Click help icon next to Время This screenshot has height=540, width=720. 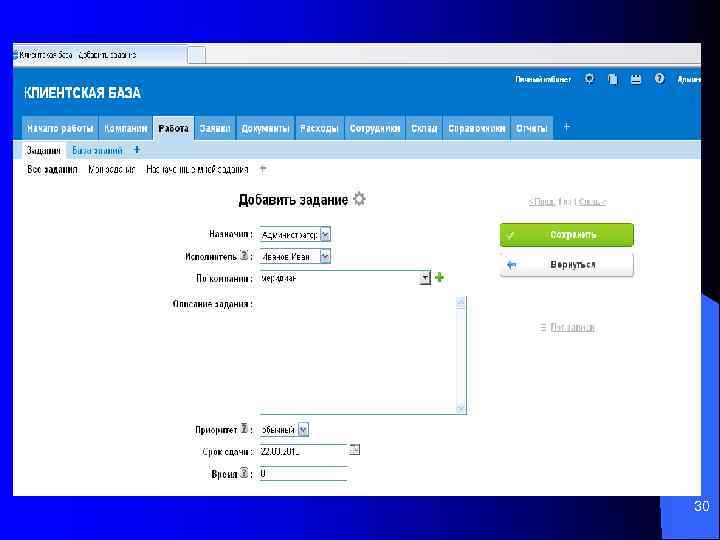(245, 473)
